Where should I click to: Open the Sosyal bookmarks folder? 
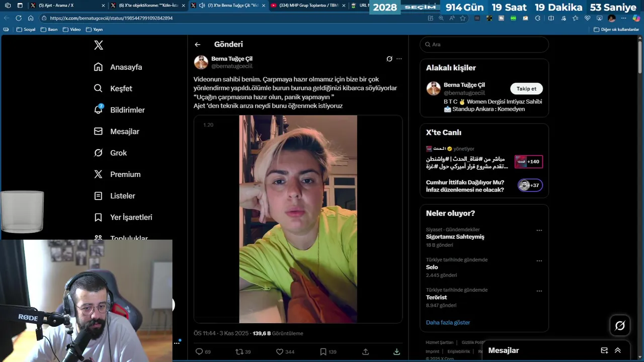[26, 30]
